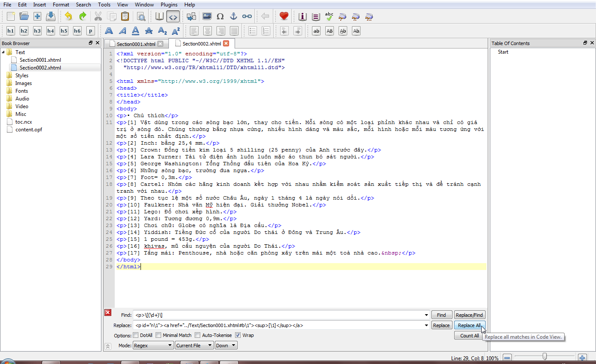The height and width of the screenshot is (364, 596).
Task: Apply subscript formatting
Action: 162,31
